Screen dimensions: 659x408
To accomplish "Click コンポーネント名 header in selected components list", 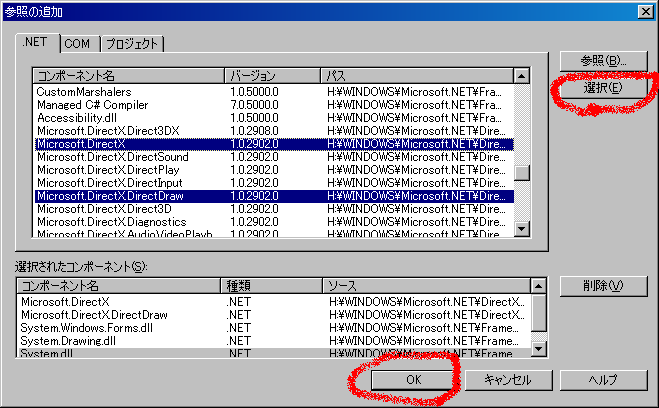I will tap(119, 286).
